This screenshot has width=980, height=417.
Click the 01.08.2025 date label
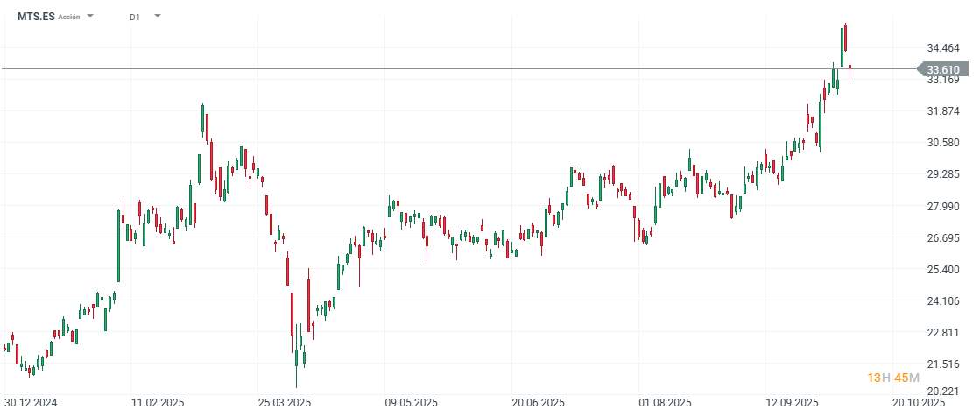(666, 403)
